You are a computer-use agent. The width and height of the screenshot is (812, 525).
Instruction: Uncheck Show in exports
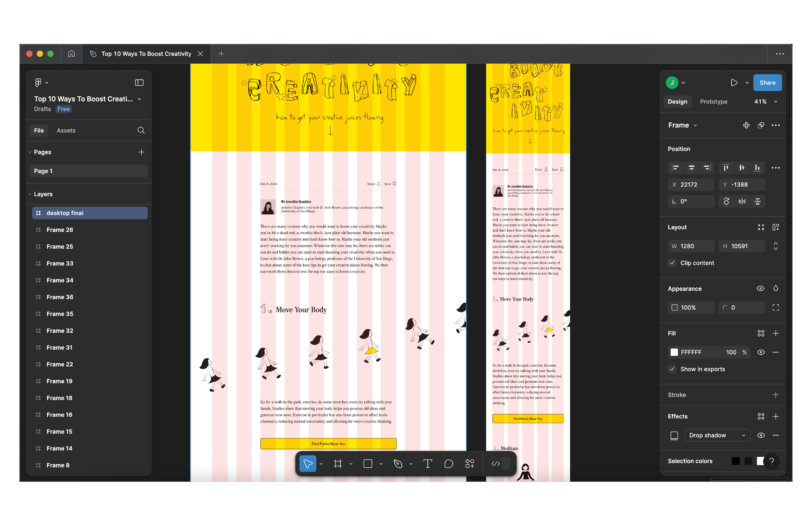tap(672, 369)
